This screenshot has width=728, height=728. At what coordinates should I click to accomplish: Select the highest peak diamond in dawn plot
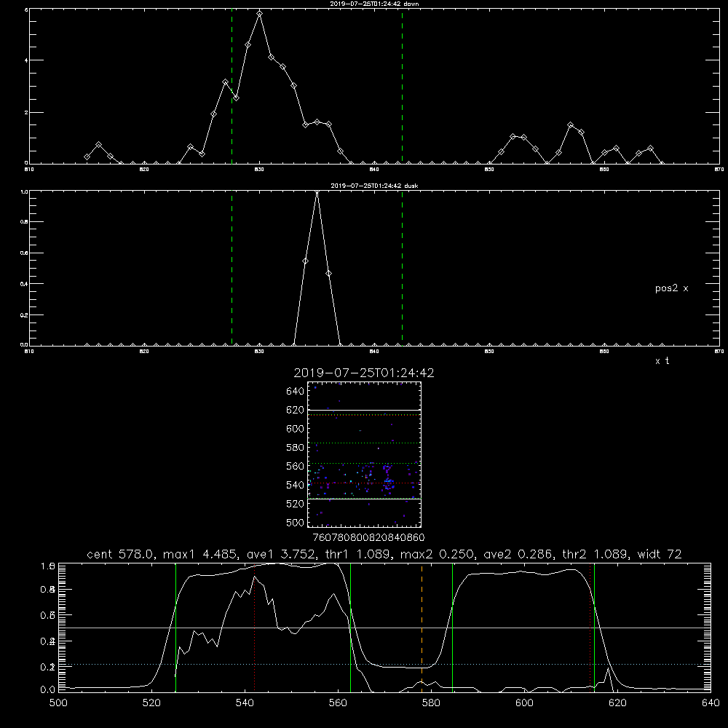click(260, 14)
